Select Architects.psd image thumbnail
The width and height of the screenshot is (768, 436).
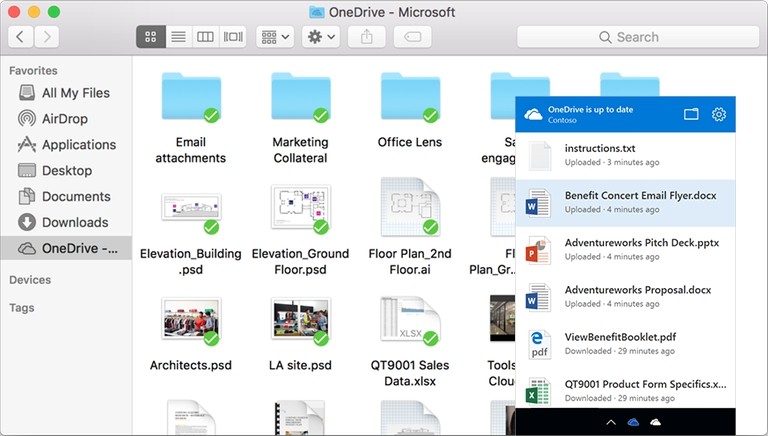tap(191, 320)
